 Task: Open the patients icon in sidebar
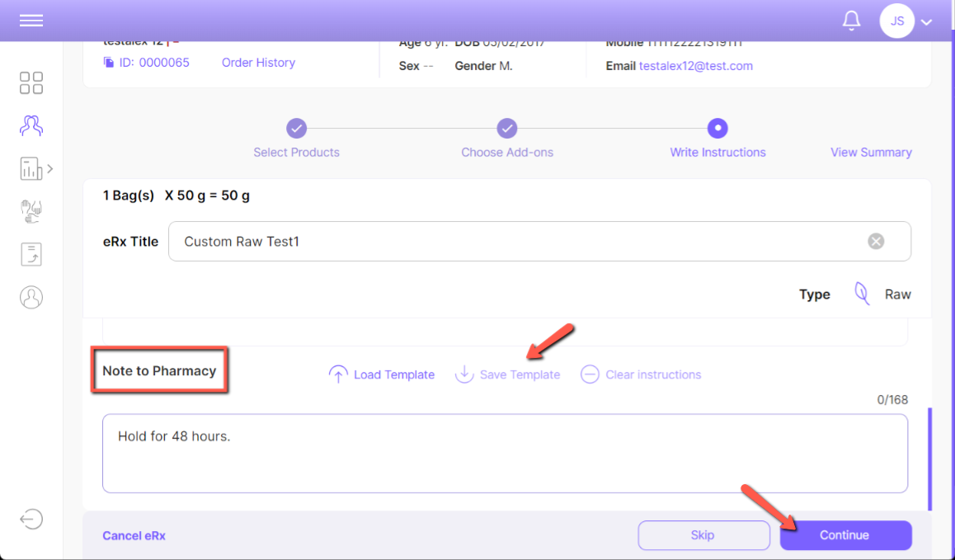[x=31, y=125]
